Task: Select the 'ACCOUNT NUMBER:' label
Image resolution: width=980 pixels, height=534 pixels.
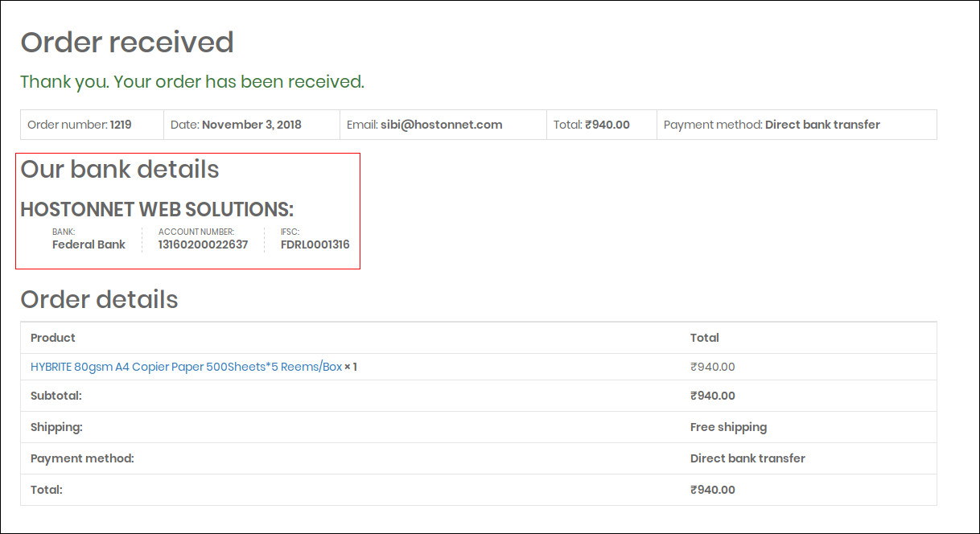Action: tap(196, 232)
